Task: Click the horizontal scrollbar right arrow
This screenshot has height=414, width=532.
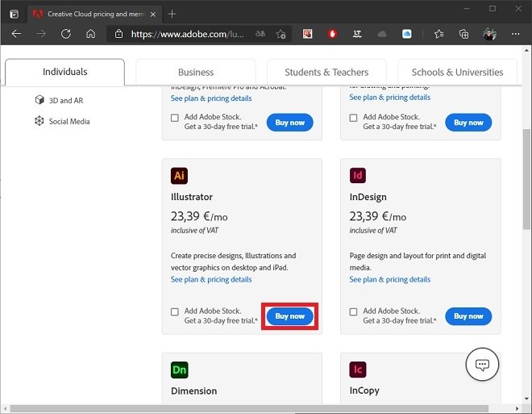Action: coord(517,408)
